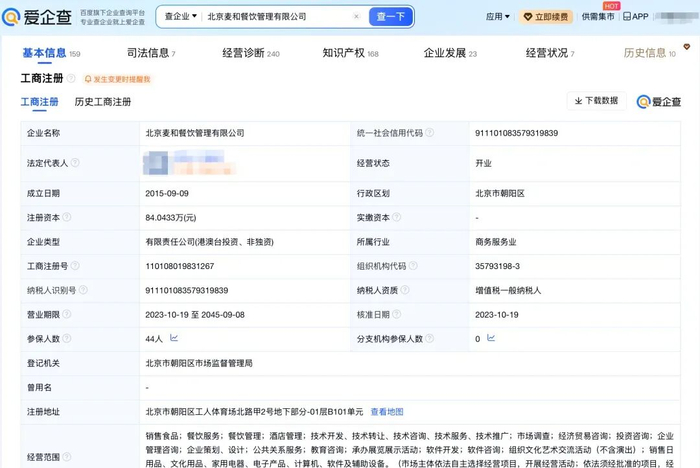700x468 pixels.
Task: Open the 供需集市 link
Action: (598, 17)
